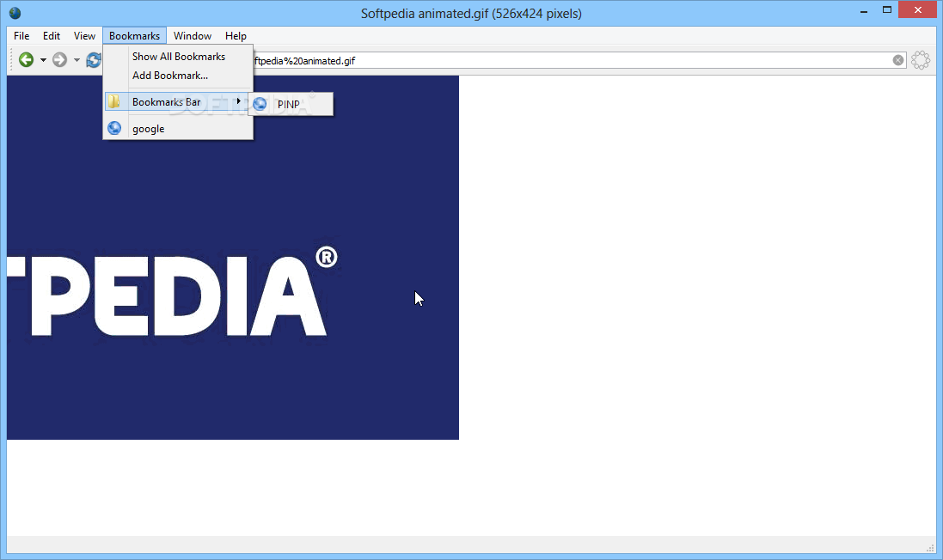Open the Back button history dropdown arrow
Screen dimensions: 943x560
point(43,60)
